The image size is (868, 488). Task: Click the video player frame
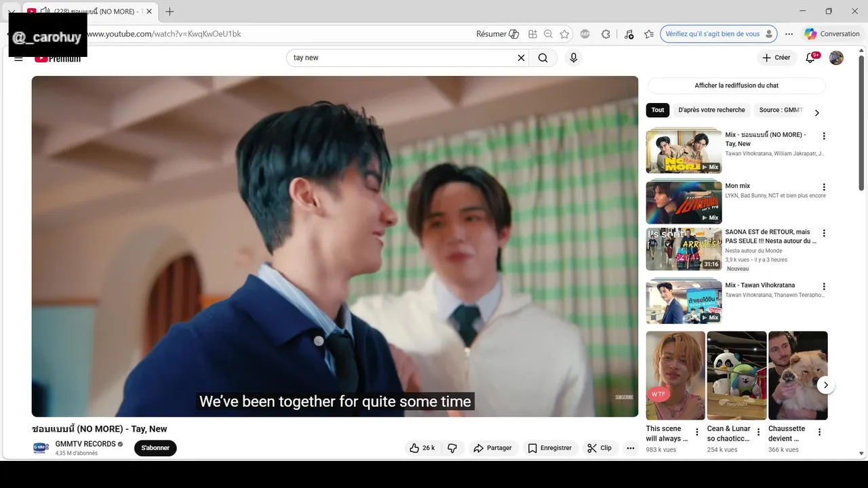pos(335,246)
